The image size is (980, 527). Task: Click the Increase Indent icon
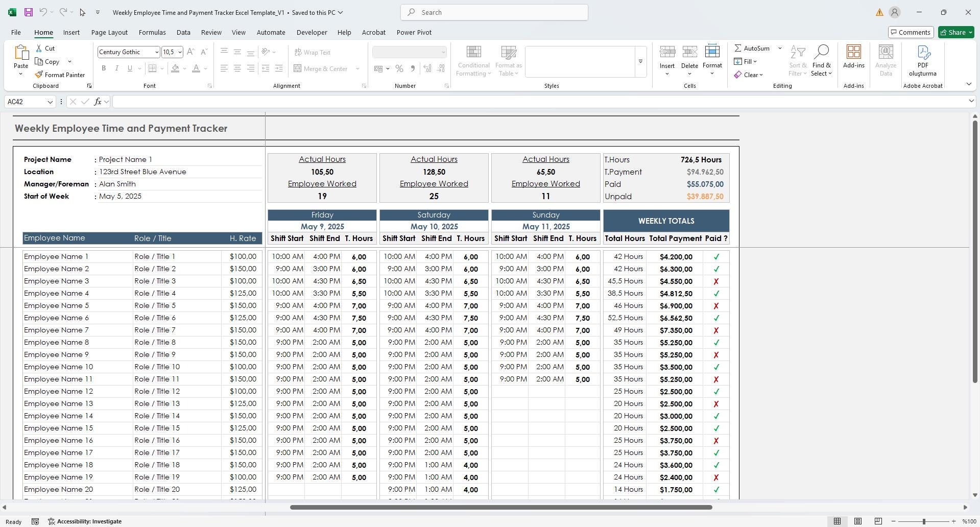click(x=279, y=68)
